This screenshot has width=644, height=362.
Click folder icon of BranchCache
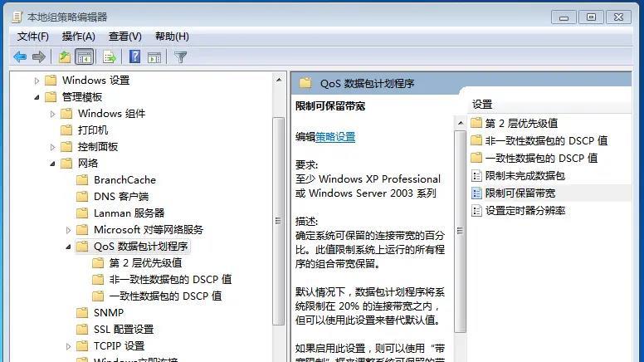[x=82, y=180]
